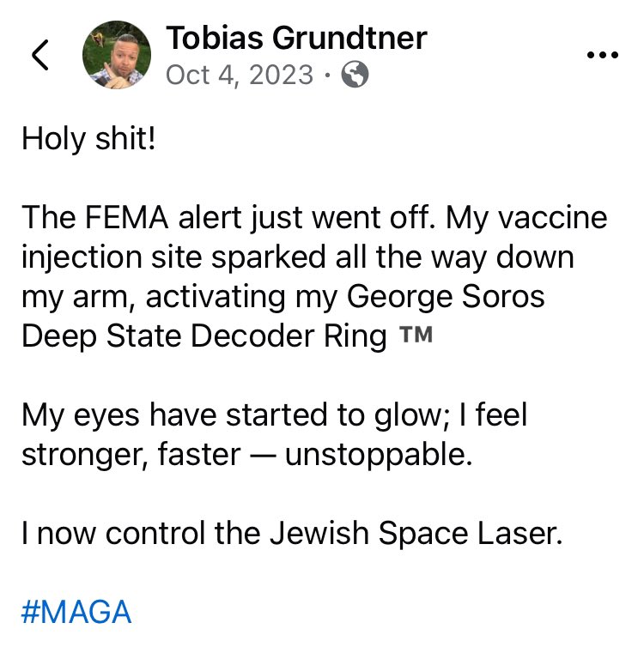Click the dot separator beside the date

(x=328, y=76)
